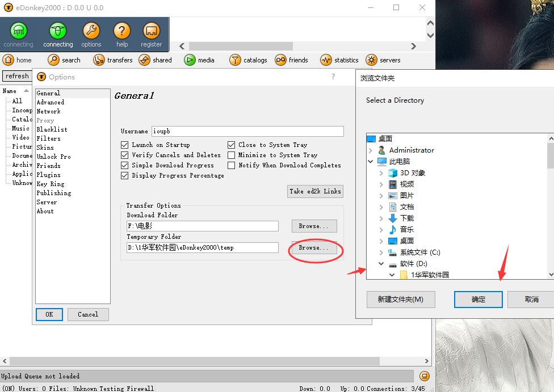Enable Minimize to System Tray
The height and width of the screenshot is (392, 554).
(231, 155)
